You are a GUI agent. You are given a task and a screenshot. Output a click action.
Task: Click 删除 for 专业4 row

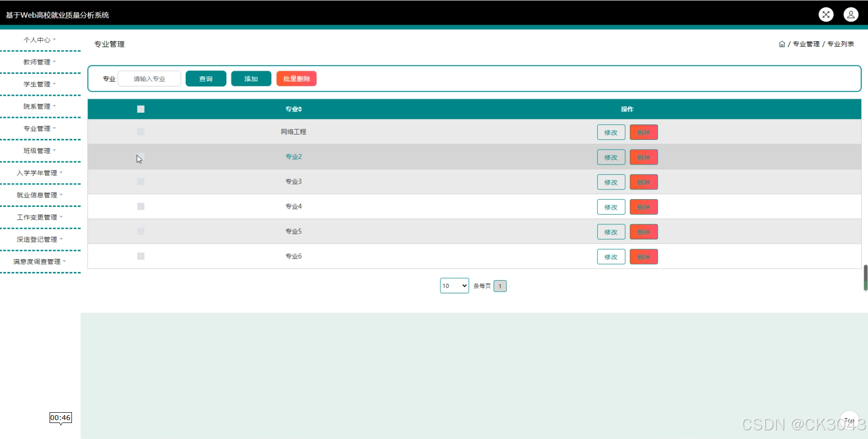click(643, 207)
